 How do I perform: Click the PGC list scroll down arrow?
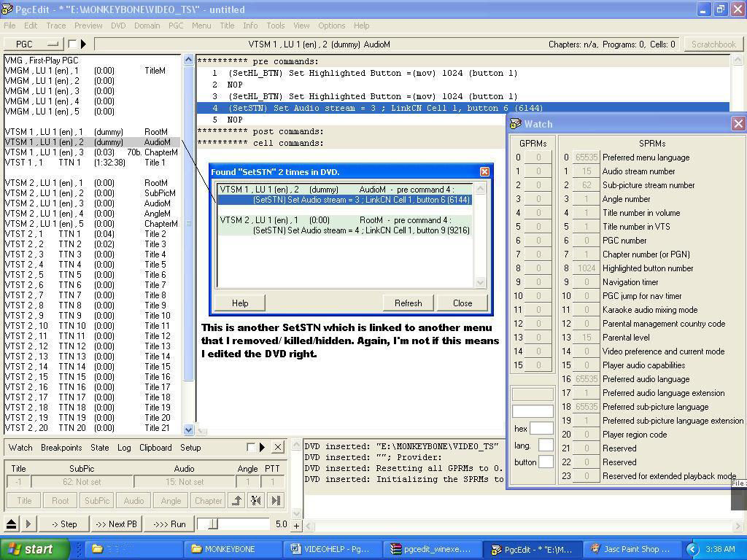point(189,429)
